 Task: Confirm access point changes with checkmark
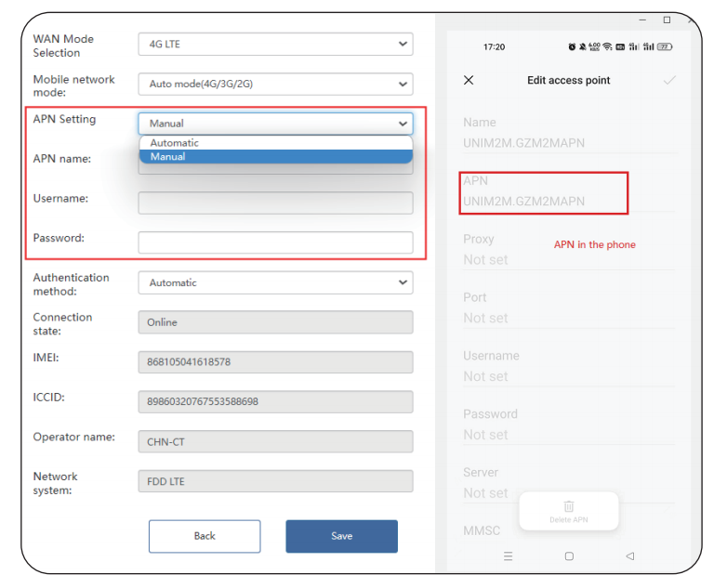pos(668,81)
